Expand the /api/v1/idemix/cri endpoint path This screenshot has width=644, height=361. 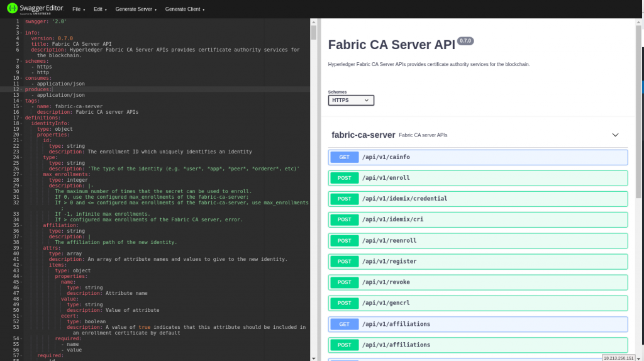(x=394, y=219)
